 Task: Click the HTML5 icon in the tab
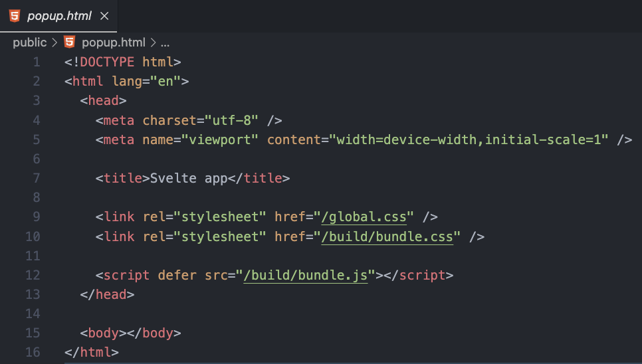pyautogui.click(x=15, y=15)
